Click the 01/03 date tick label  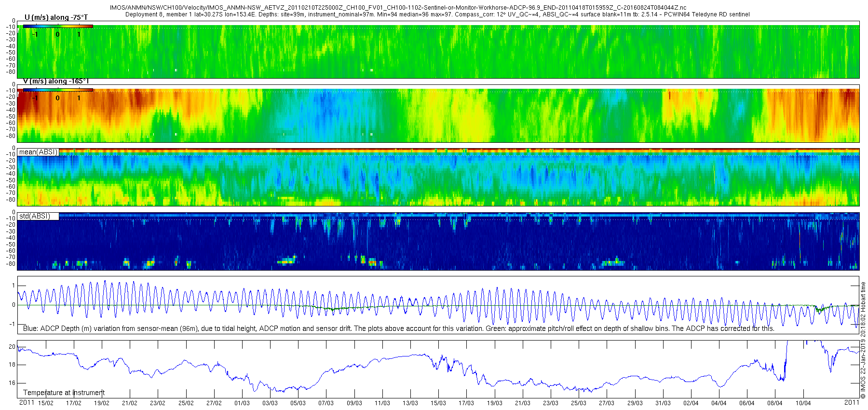click(x=242, y=403)
